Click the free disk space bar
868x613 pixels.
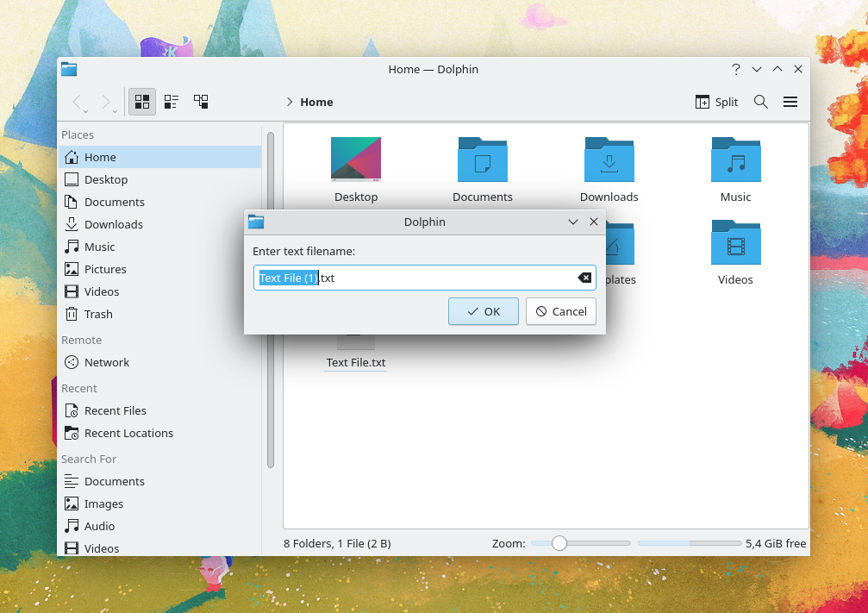tap(690, 543)
